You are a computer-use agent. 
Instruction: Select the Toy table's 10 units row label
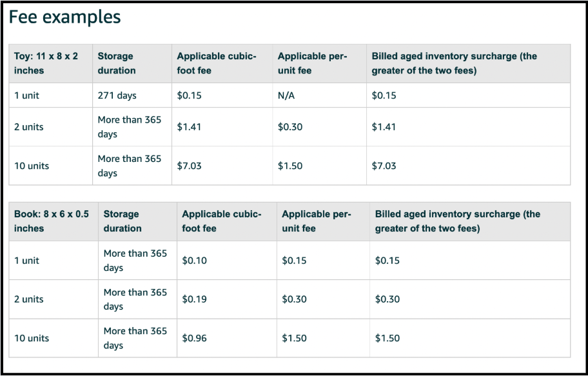tap(32, 166)
